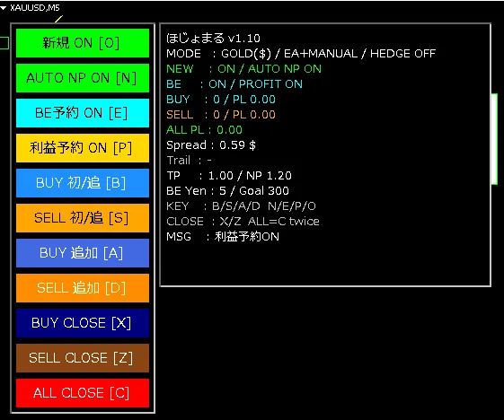504x420 pixels.
Task: Click the red ALL CLOSE [C] button
Action: [x=83, y=393]
